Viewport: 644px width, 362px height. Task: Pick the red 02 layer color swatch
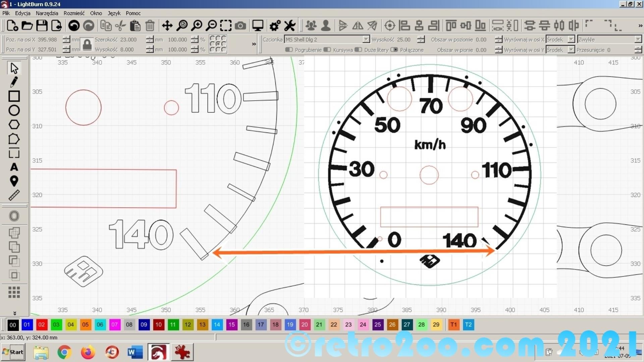point(41,324)
